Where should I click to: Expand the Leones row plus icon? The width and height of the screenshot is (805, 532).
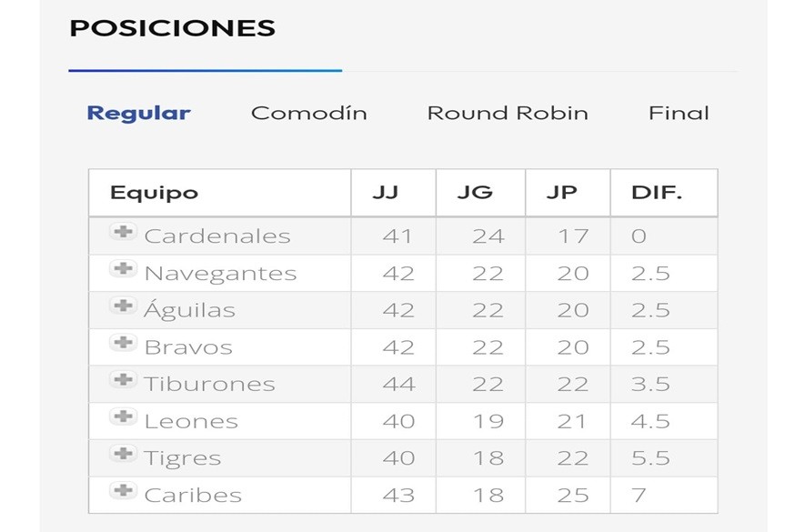(x=122, y=417)
